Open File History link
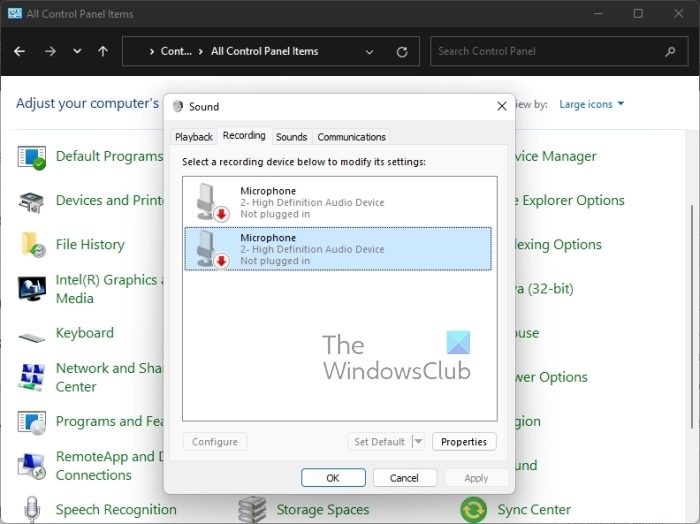The width and height of the screenshot is (700, 524). click(x=90, y=245)
